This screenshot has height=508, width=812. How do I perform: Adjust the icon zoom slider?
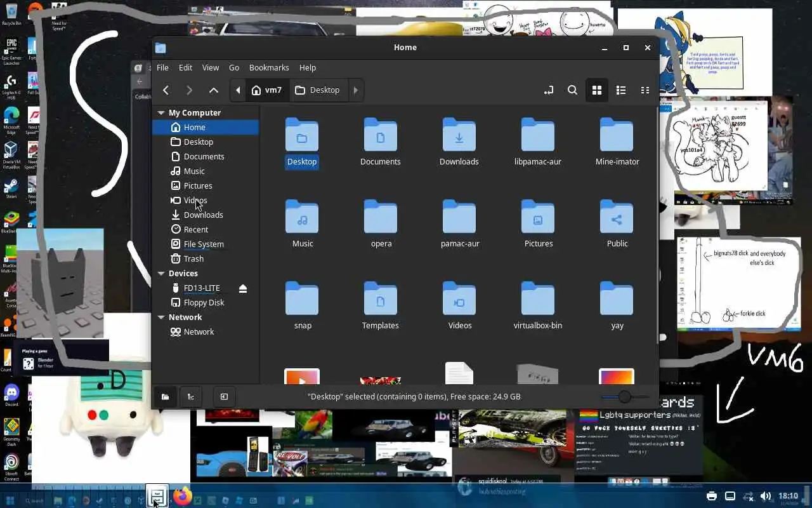click(x=625, y=397)
